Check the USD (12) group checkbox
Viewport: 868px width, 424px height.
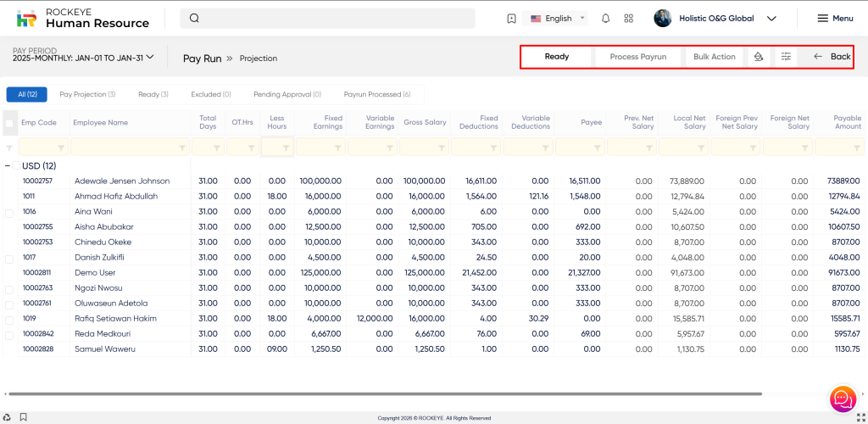pyautogui.click(x=16, y=165)
